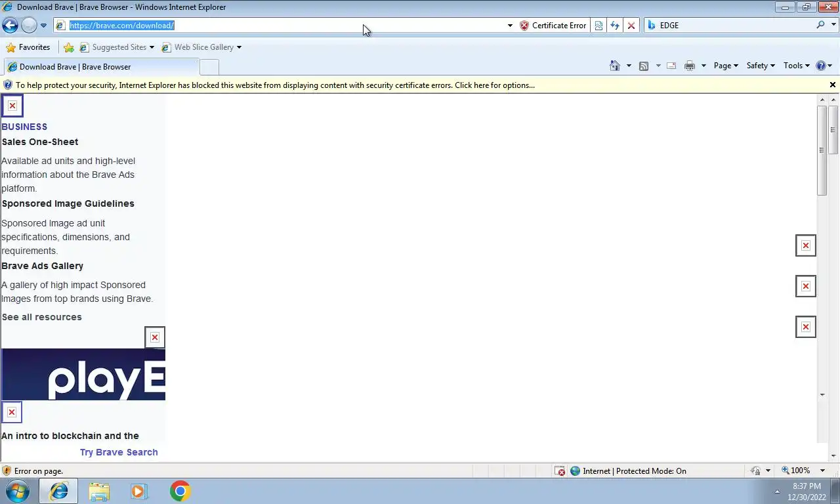Click broken image icon above the playE banner

pyautogui.click(x=155, y=337)
